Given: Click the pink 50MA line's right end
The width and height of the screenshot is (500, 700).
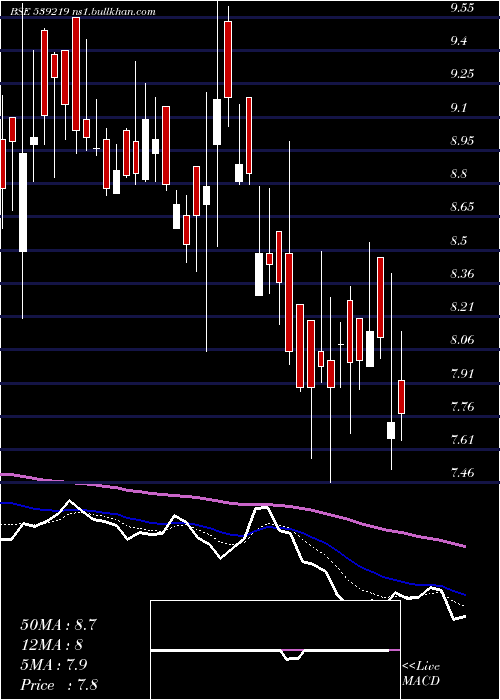Looking at the screenshot, I should click(x=464, y=546).
